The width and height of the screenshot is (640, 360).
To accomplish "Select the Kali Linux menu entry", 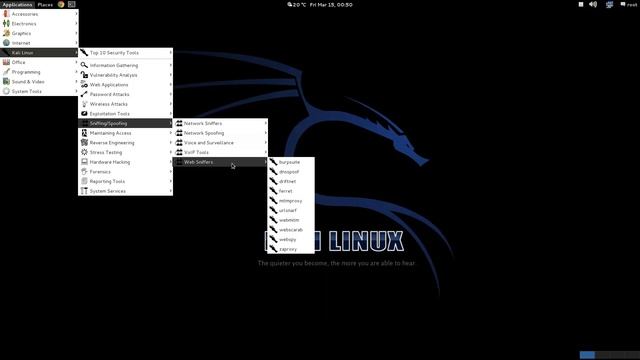I will click(40, 53).
